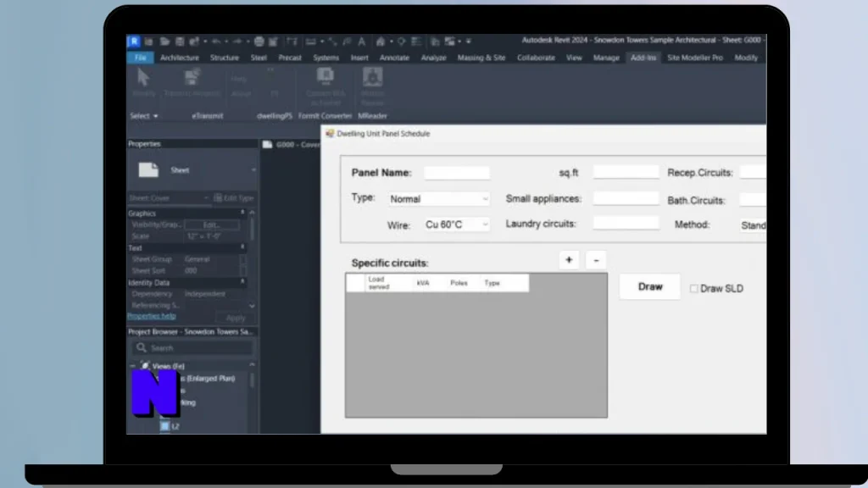This screenshot has height=488, width=868.
Task: Click the Undo arrow icon
Action: click(x=216, y=42)
